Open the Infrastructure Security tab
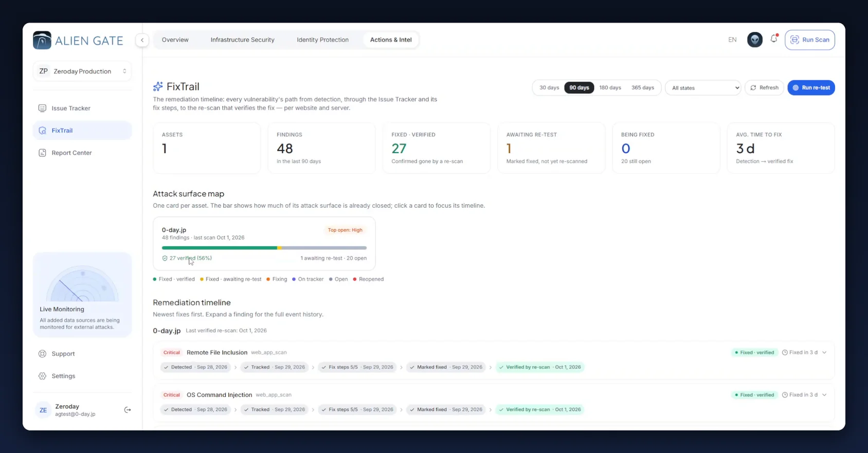 coord(242,40)
